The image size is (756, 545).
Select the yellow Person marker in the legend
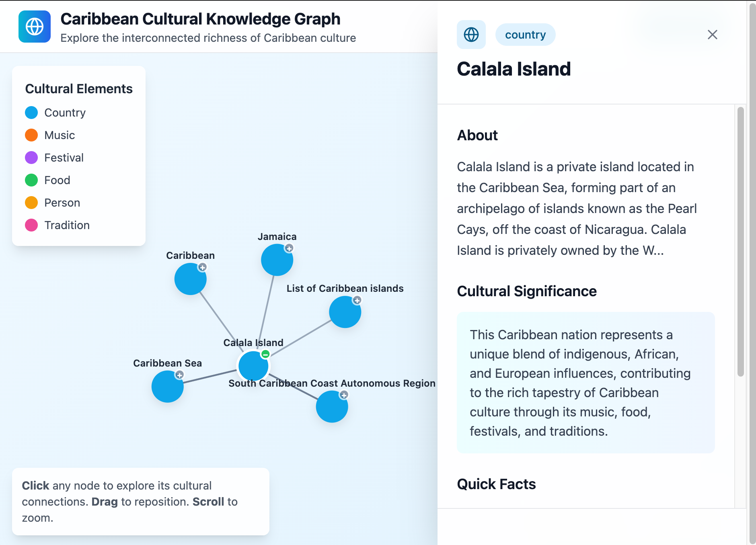[x=31, y=203]
